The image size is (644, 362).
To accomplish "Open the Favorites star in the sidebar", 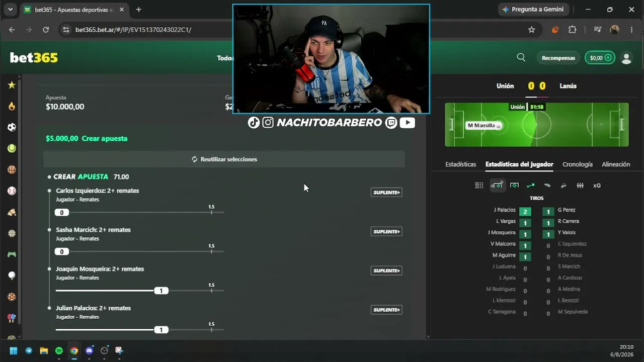I will (12, 85).
